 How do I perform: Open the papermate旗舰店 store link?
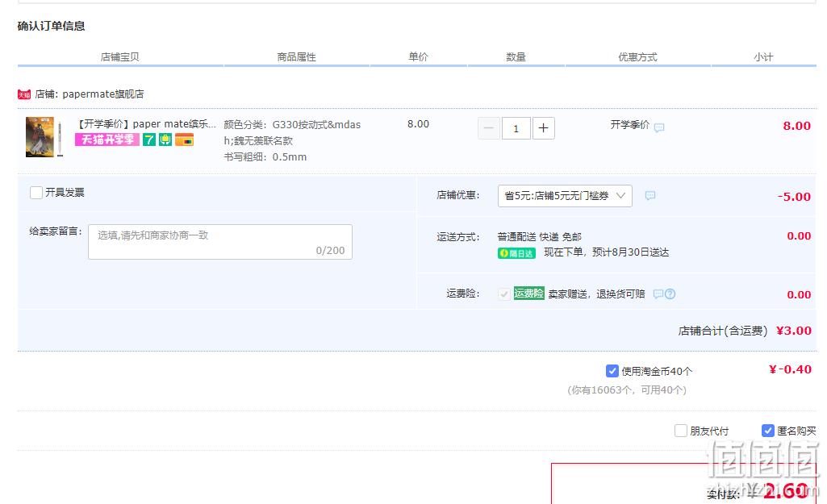[102, 94]
